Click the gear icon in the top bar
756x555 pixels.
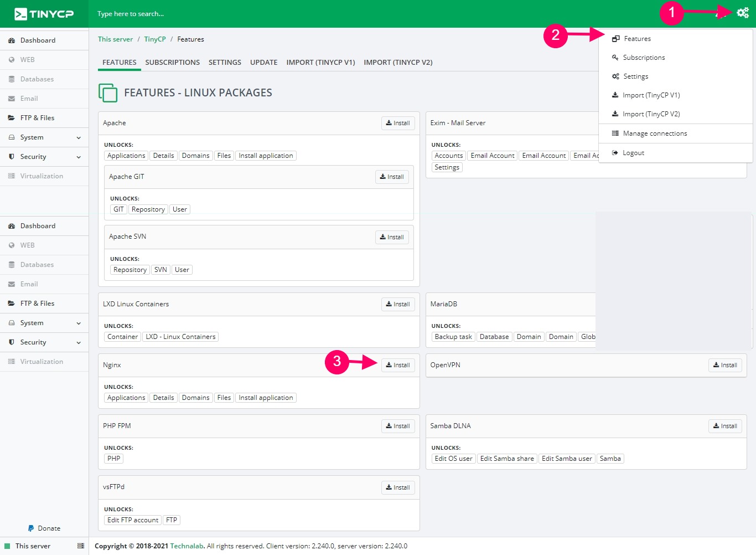(x=743, y=12)
